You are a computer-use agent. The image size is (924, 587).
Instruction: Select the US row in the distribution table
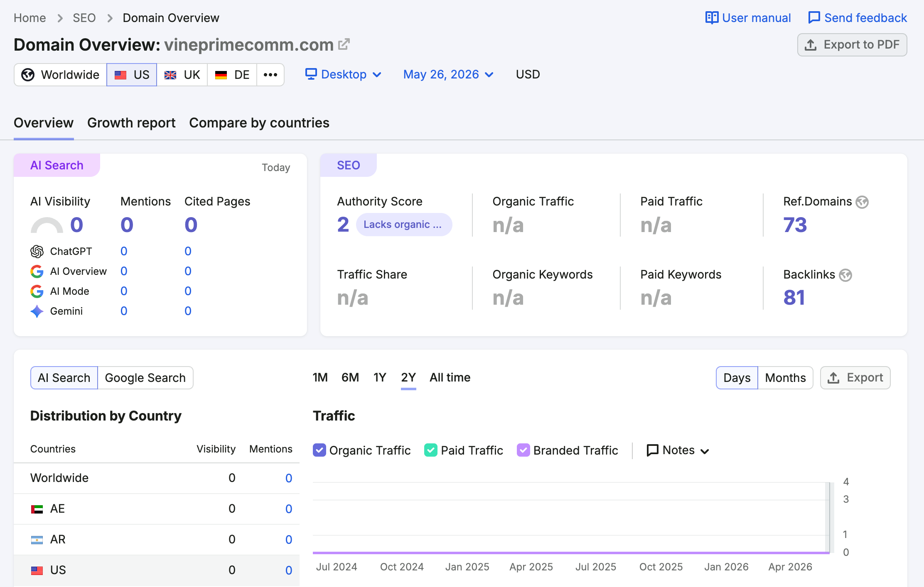coord(157,570)
